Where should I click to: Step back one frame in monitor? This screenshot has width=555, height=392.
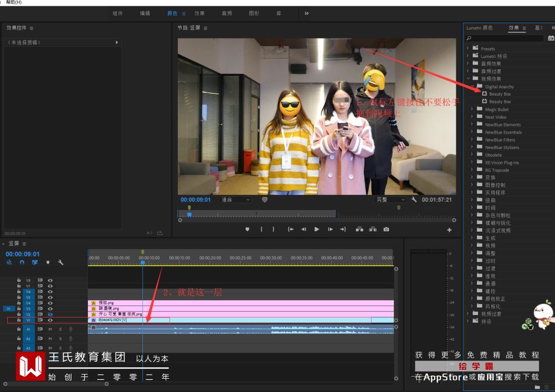tap(304, 229)
